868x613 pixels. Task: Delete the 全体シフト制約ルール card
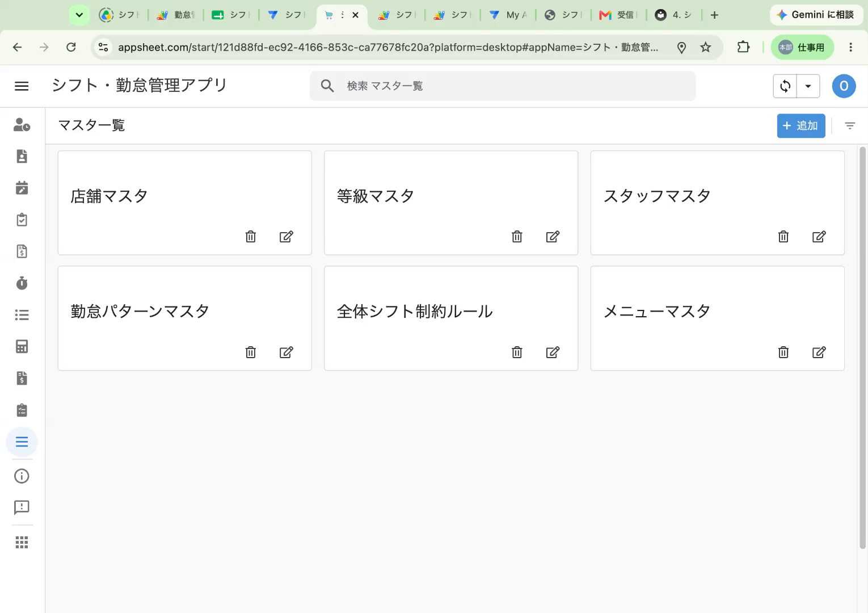517,352
